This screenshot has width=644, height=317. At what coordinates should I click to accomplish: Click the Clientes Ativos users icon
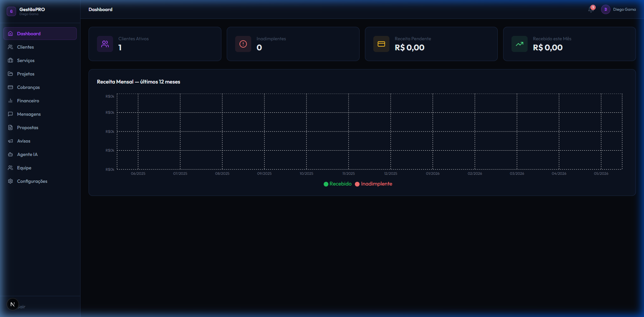(105, 44)
